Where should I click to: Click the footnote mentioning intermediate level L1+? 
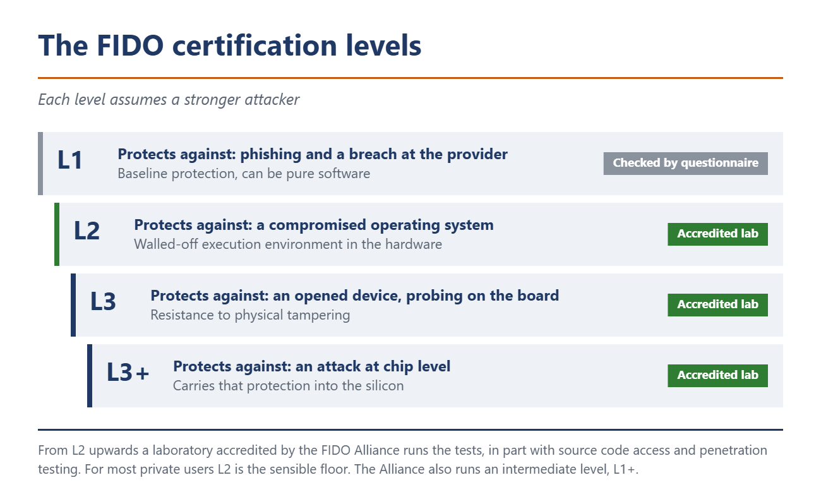coord(403,460)
